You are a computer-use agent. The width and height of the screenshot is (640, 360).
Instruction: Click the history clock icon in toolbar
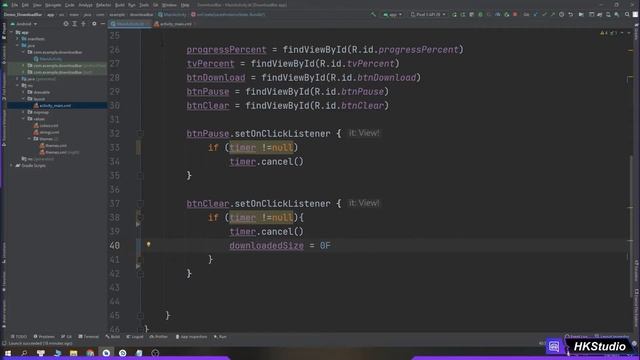(562, 14)
